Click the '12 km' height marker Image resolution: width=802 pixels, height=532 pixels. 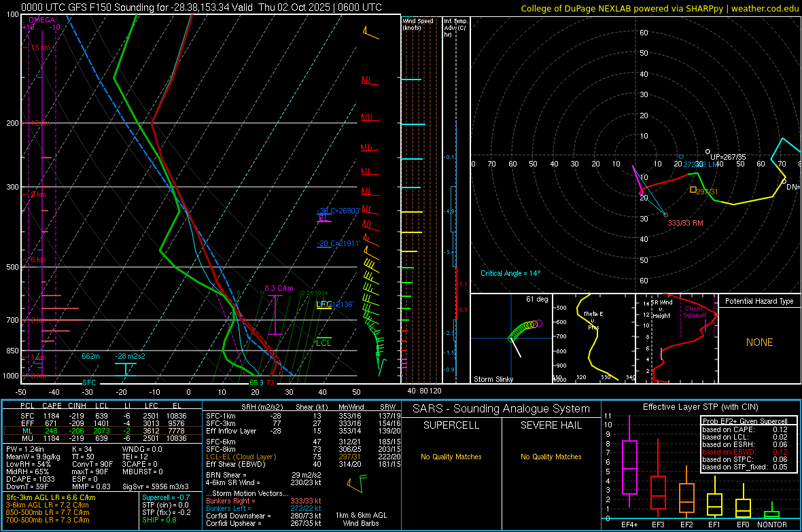click(40, 123)
